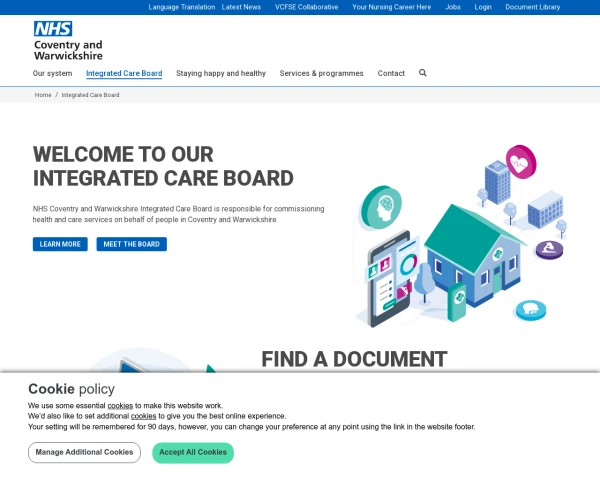Open the Our system menu
This screenshot has height=480, width=600.
coord(52,73)
